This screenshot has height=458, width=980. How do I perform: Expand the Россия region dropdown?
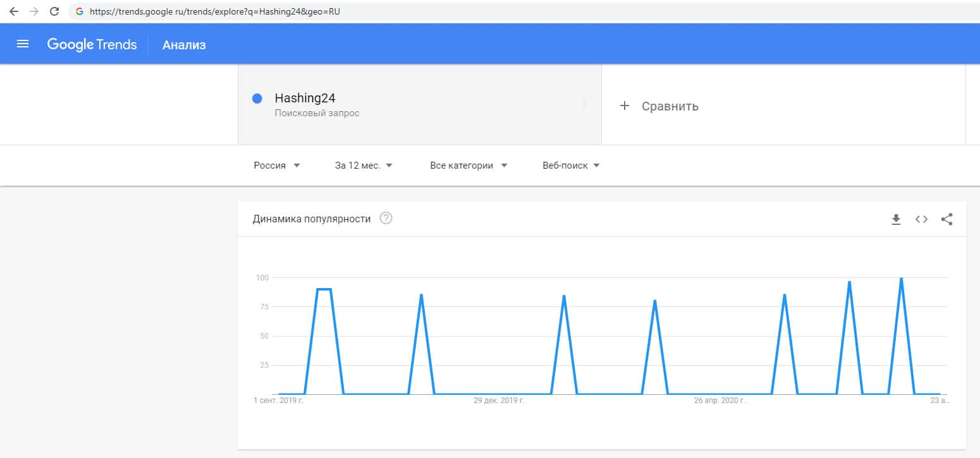coord(277,166)
